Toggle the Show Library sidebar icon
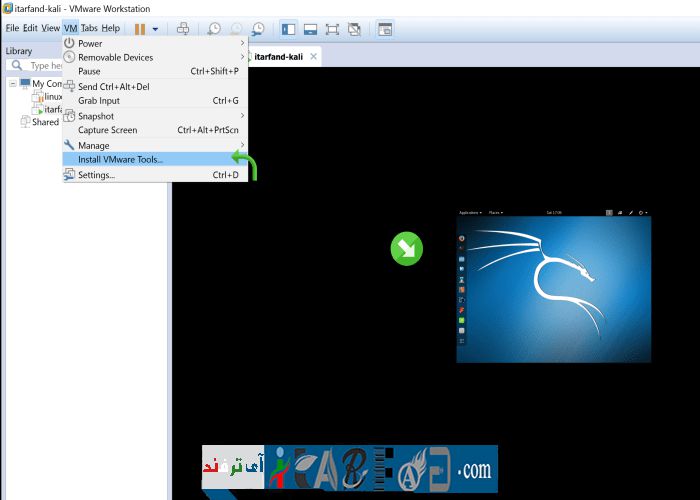Viewport: 700px width, 500px height. tap(288, 28)
